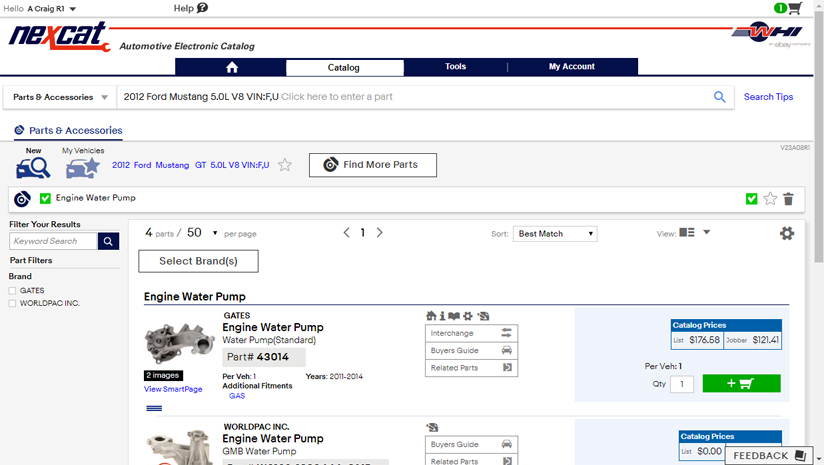Focus the Qty field for GATES part
824x465 pixels.
click(682, 384)
